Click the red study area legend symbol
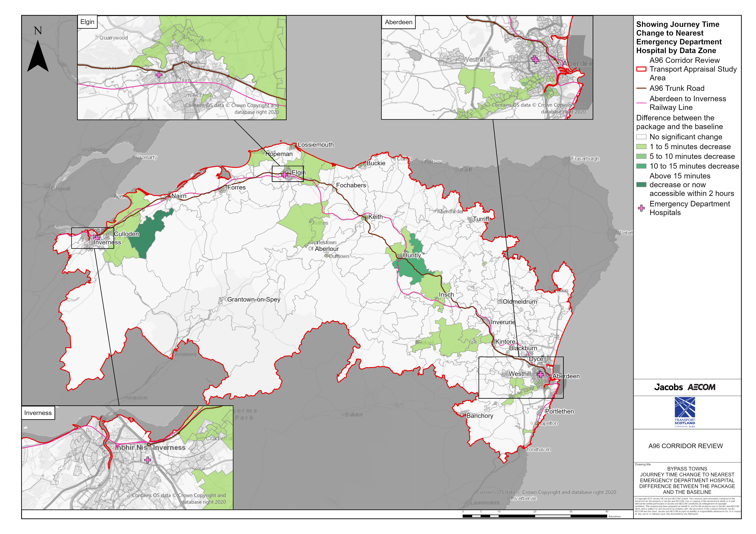The image size is (756, 534). click(641, 69)
